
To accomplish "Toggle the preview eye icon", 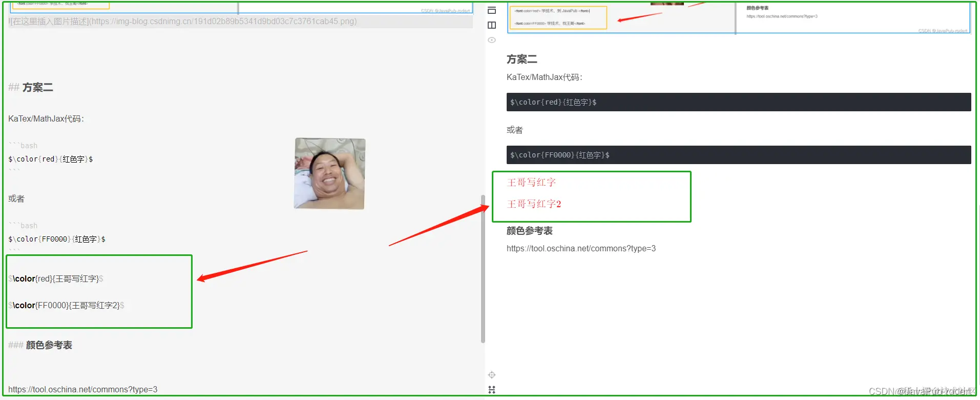I will tap(492, 40).
